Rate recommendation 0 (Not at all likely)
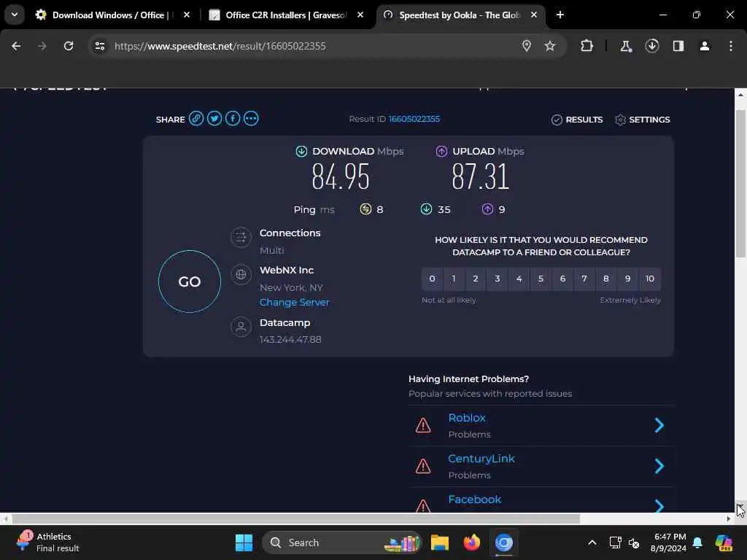Screen dimensions: 747x560 tap(432, 279)
